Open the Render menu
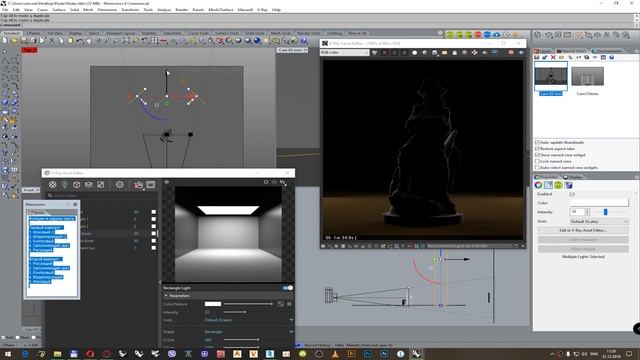 pos(182,9)
